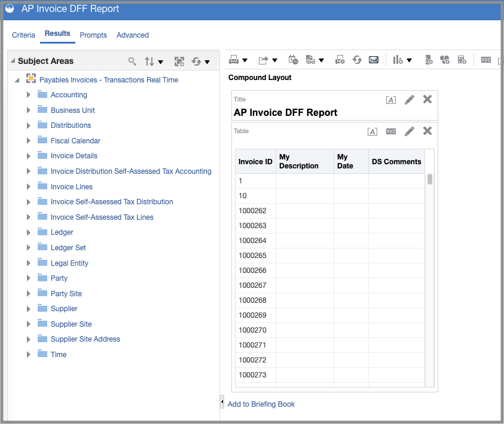Format container of the Table view
The width and height of the screenshot is (504, 424).
point(372,131)
